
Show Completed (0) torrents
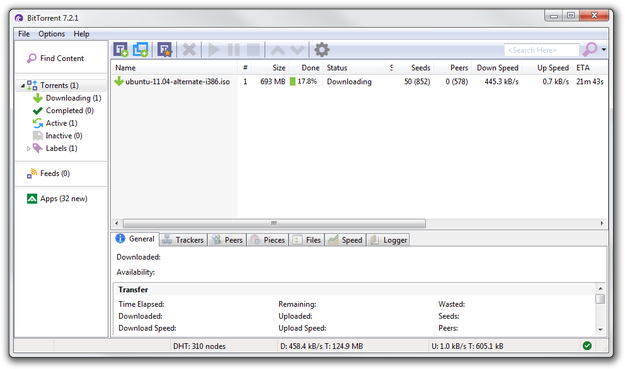tap(70, 110)
